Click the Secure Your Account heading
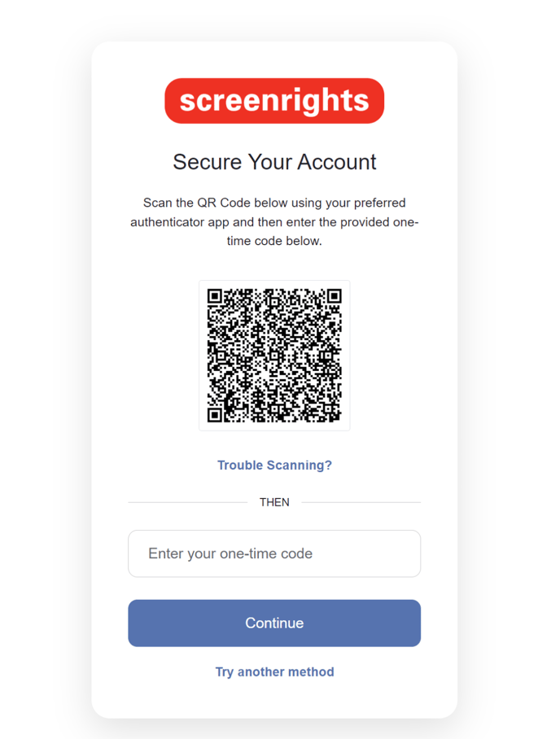560x739 pixels. tap(274, 162)
